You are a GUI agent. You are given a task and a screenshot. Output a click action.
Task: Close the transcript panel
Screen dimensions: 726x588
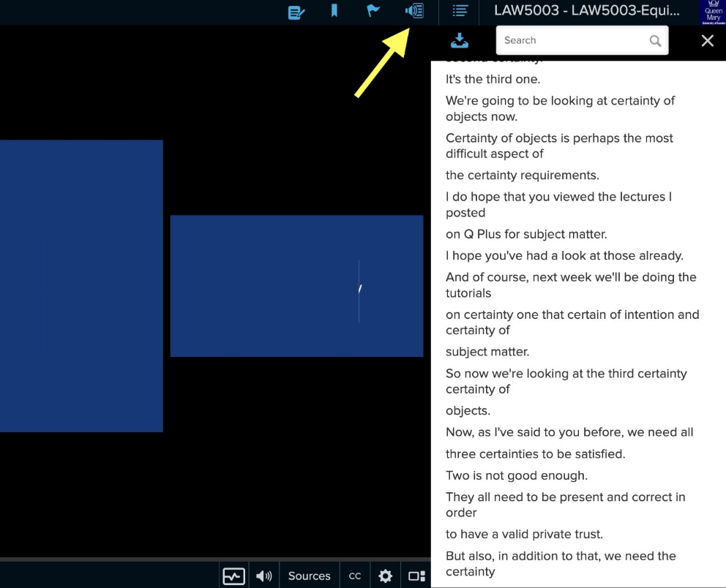coord(707,40)
